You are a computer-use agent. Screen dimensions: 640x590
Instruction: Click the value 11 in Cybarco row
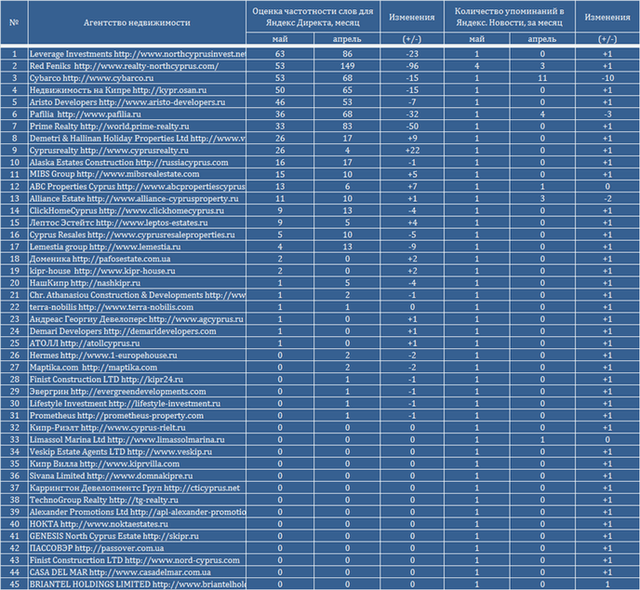pyautogui.click(x=542, y=78)
